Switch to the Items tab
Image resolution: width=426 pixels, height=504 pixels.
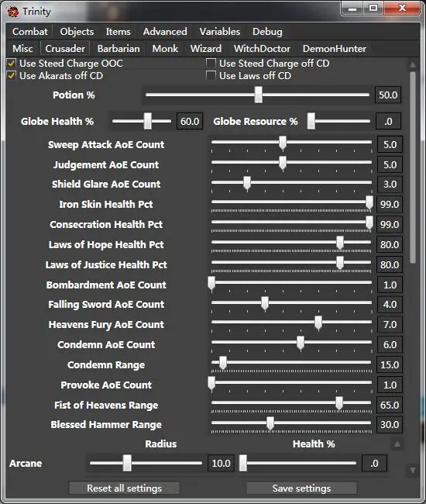coord(119,32)
